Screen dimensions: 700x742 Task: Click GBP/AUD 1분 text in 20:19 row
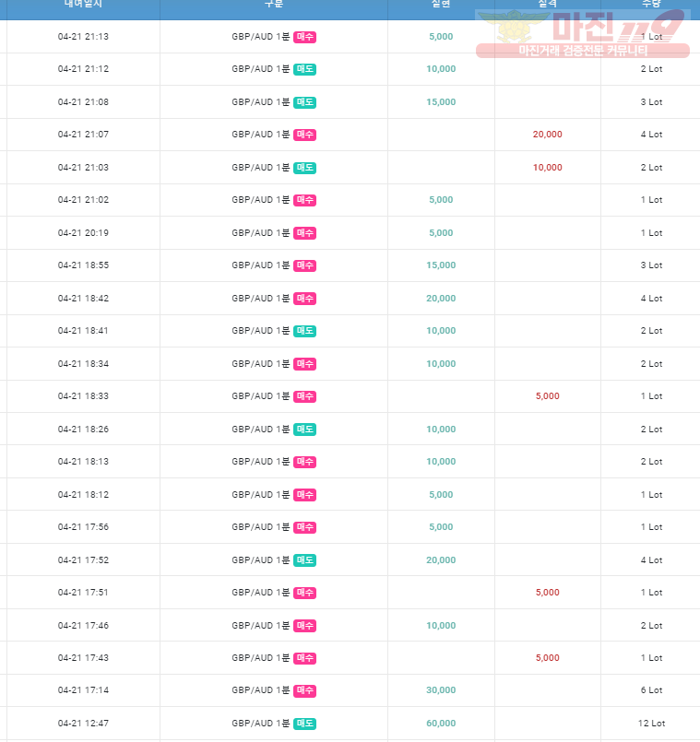coord(260,233)
